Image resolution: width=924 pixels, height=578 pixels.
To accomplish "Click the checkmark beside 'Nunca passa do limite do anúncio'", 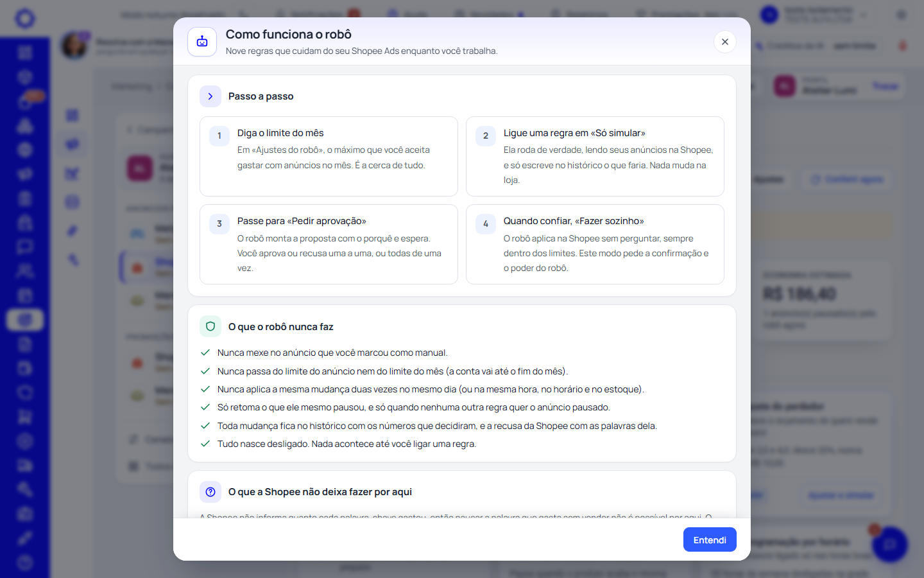I will 205,371.
